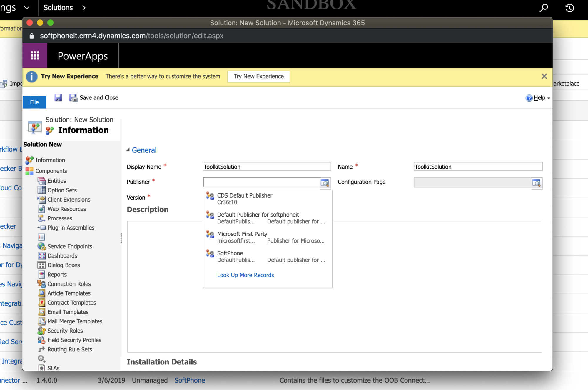
Task: Open Processes in the sidebar
Action: coord(60,218)
